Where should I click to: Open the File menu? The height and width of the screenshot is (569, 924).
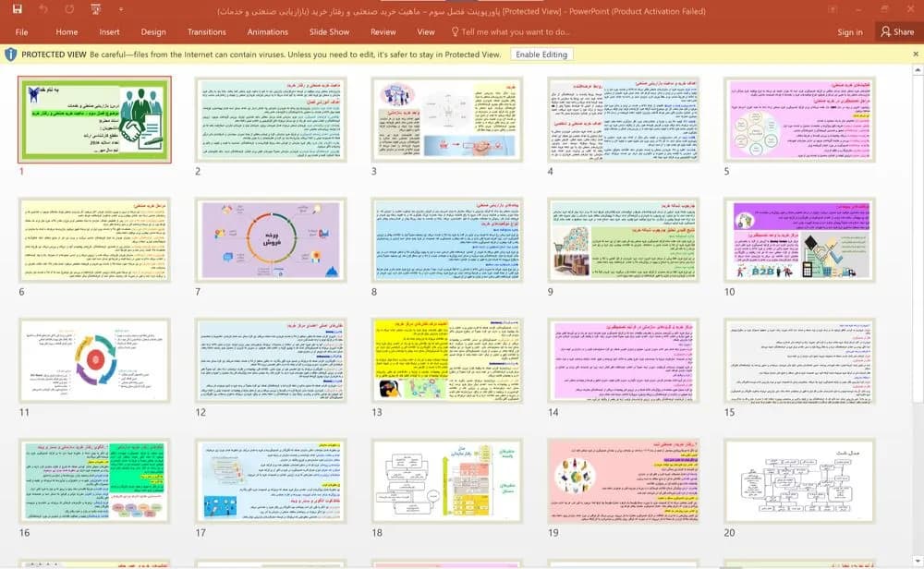coord(22,32)
